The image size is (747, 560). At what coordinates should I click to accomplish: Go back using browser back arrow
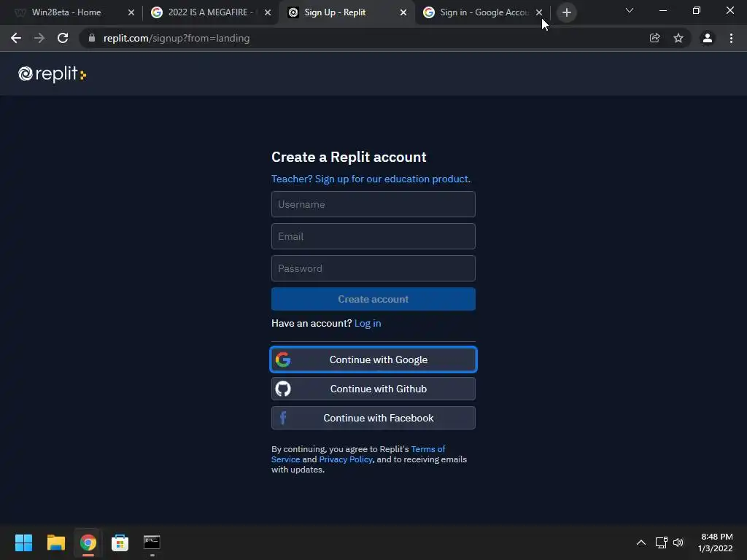click(16, 38)
